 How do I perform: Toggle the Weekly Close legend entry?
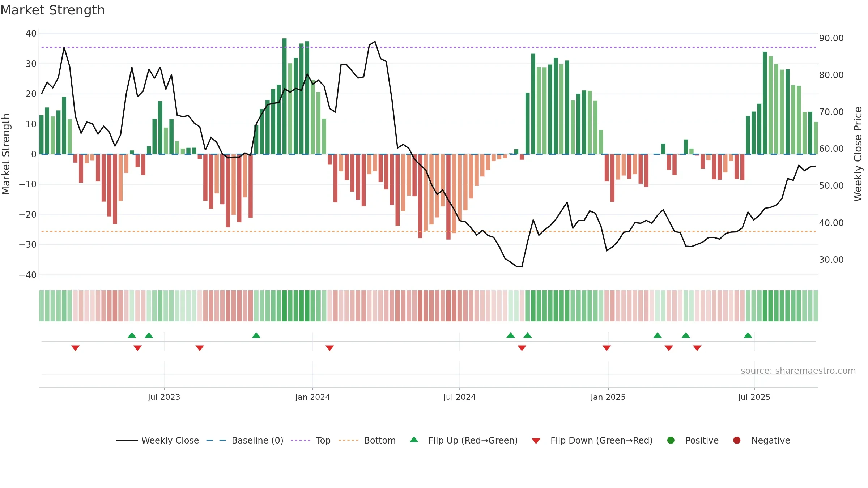157,440
